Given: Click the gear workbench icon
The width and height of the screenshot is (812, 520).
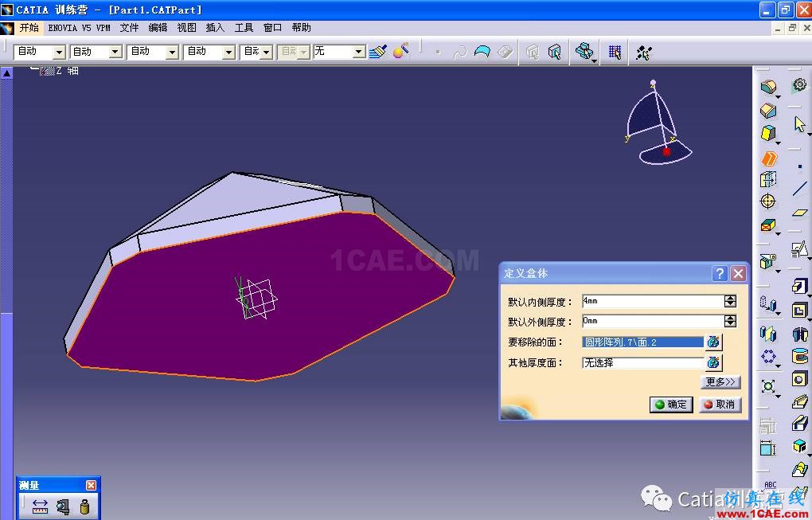Looking at the screenshot, I should (x=800, y=85).
